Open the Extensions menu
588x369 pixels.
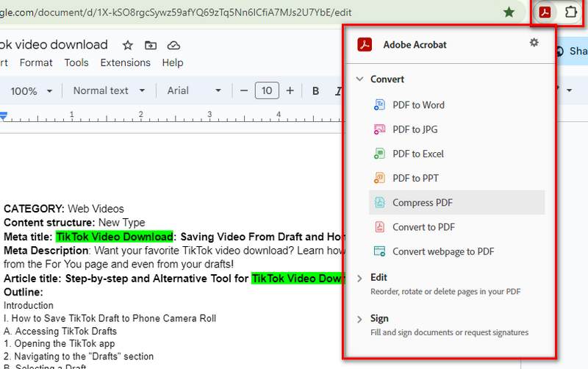click(x=125, y=62)
